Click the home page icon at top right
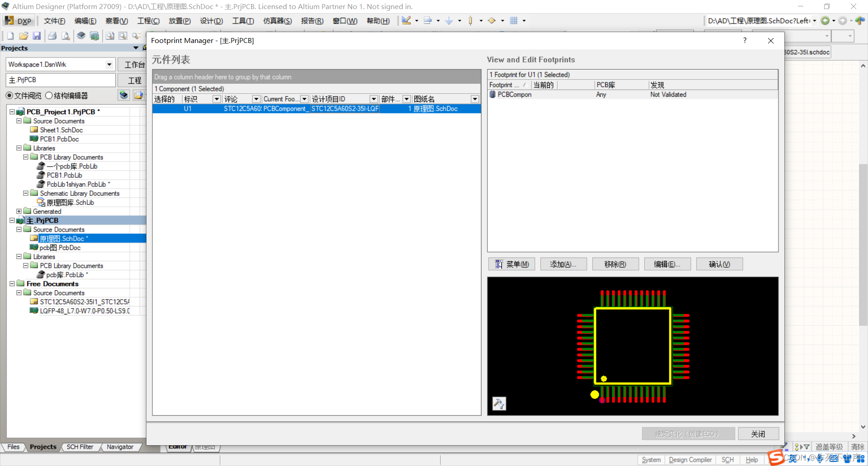 (860, 20)
